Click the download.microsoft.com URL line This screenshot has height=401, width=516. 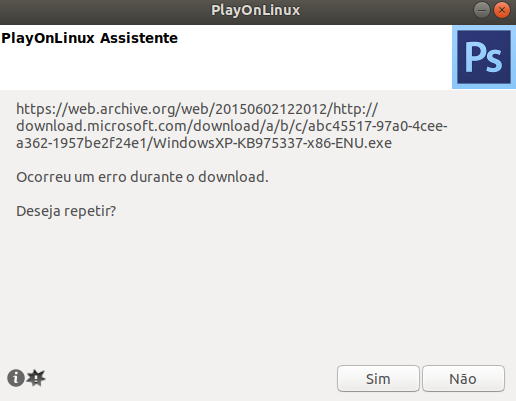[232, 126]
